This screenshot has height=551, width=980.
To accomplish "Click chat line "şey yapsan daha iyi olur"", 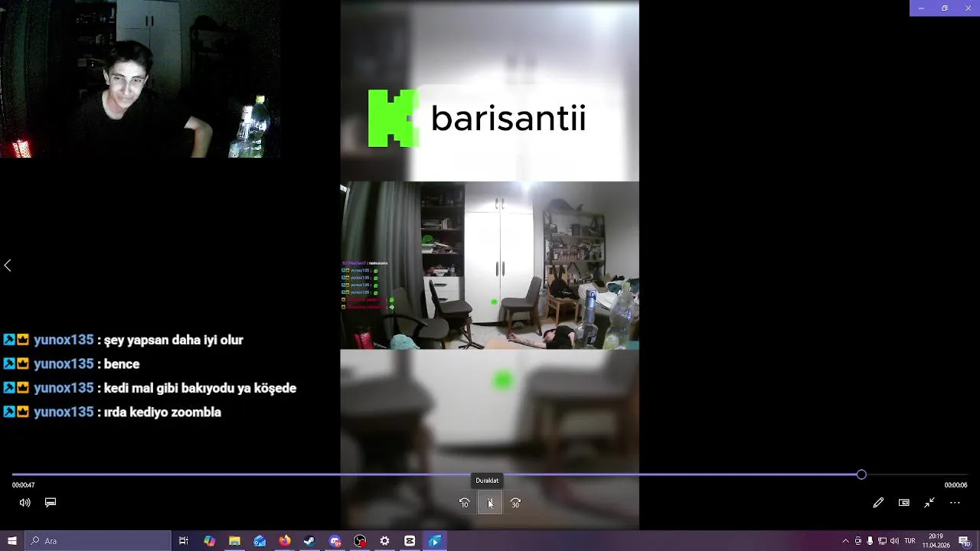I will pyautogui.click(x=173, y=340).
